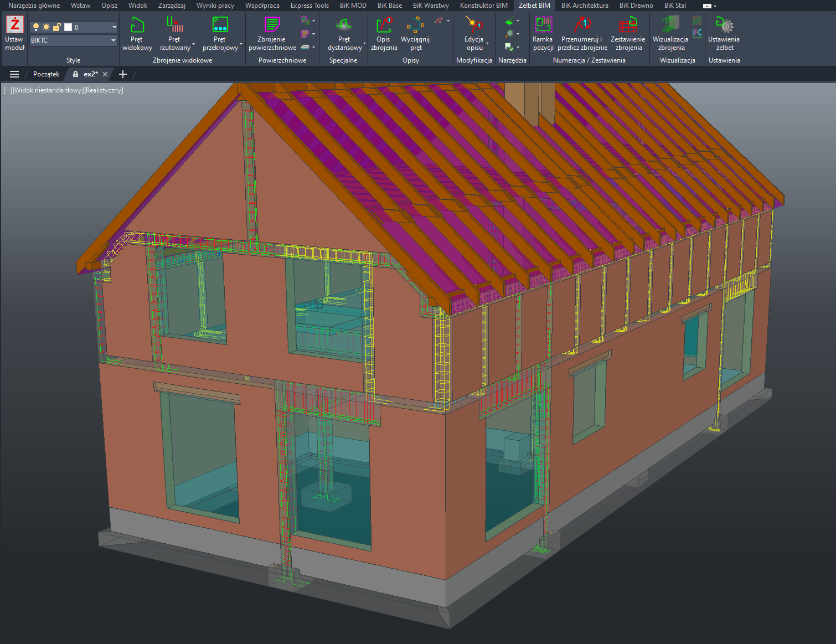Screen dimensions: 836x644
Task: Select the Pręt dystansowy tool
Action: (x=344, y=33)
